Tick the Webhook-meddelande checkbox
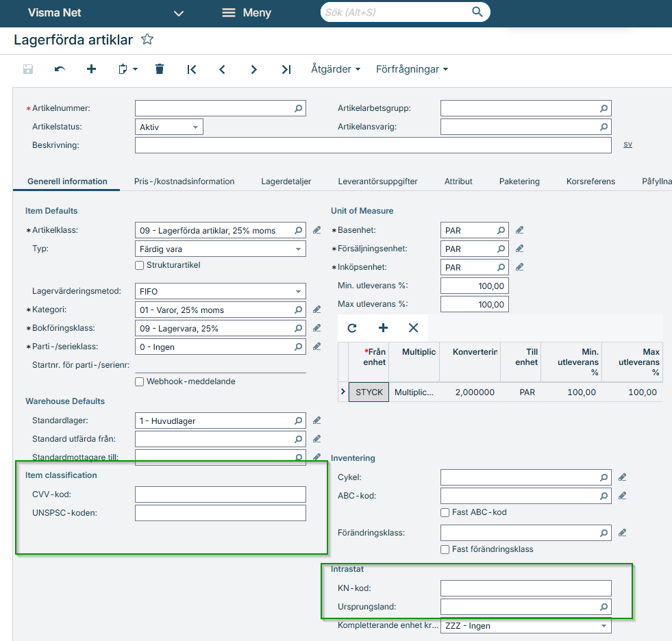 140,381
